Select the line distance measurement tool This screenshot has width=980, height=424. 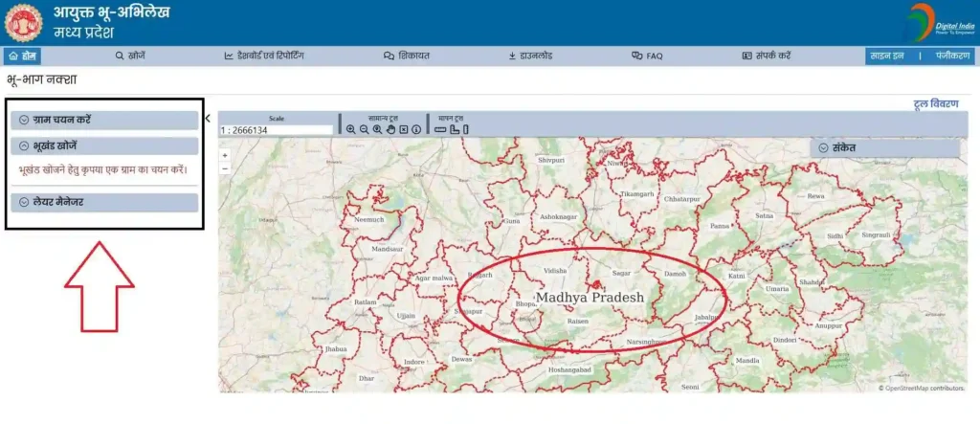tap(440, 129)
